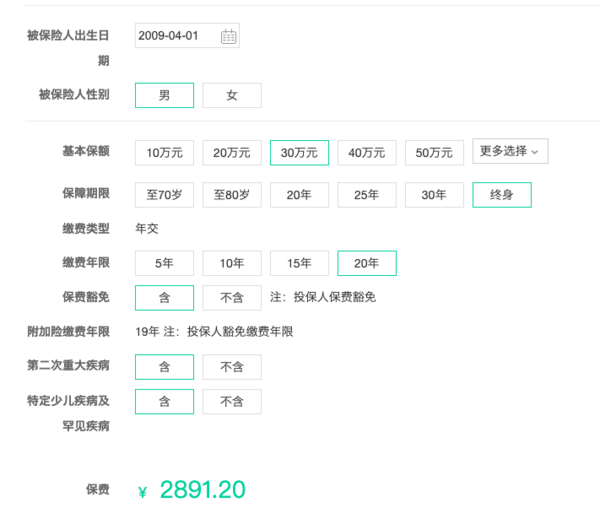Choose 10年 payment term
600x508 pixels.
[232, 263]
